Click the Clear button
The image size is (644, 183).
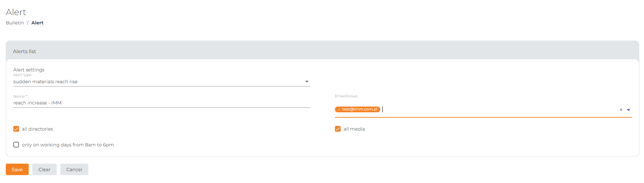[45, 169]
